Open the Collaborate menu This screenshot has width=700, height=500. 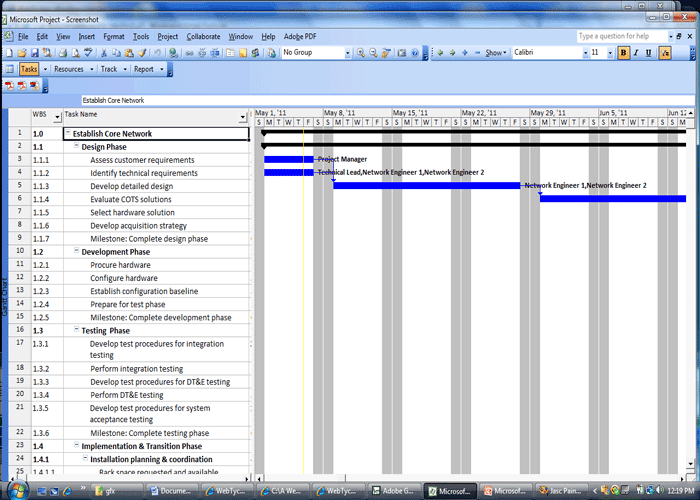point(203,37)
